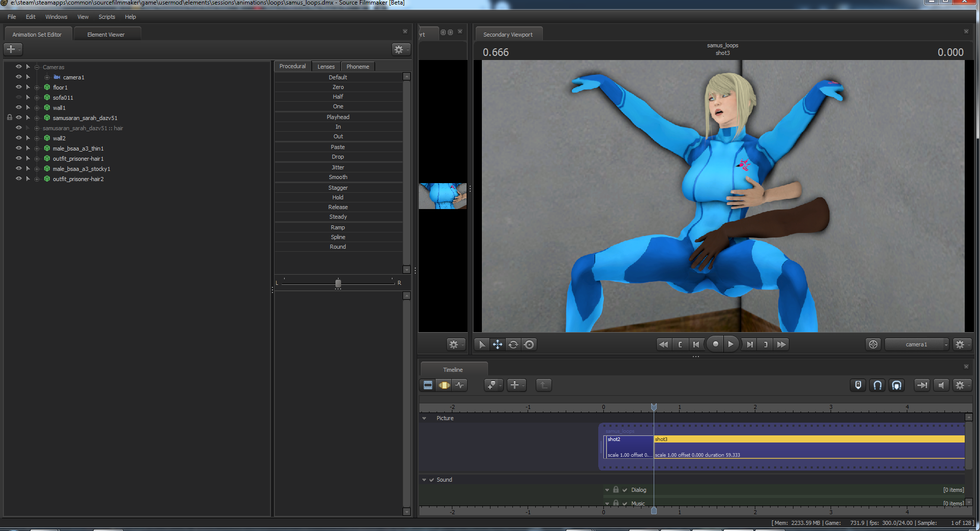Image resolution: width=980 pixels, height=531 pixels.
Task: Toggle visibility of wall2
Action: [x=19, y=138]
